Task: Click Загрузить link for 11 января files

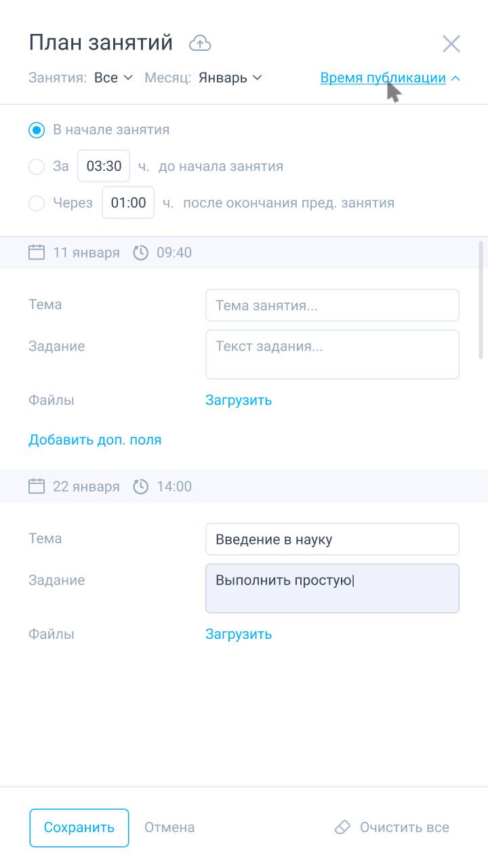Action: click(239, 400)
